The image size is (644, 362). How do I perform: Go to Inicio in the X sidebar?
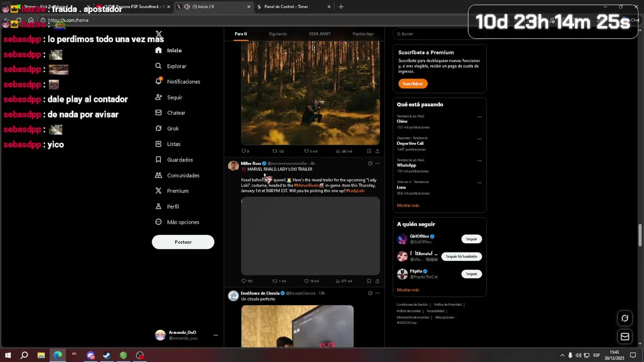pos(169,50)
